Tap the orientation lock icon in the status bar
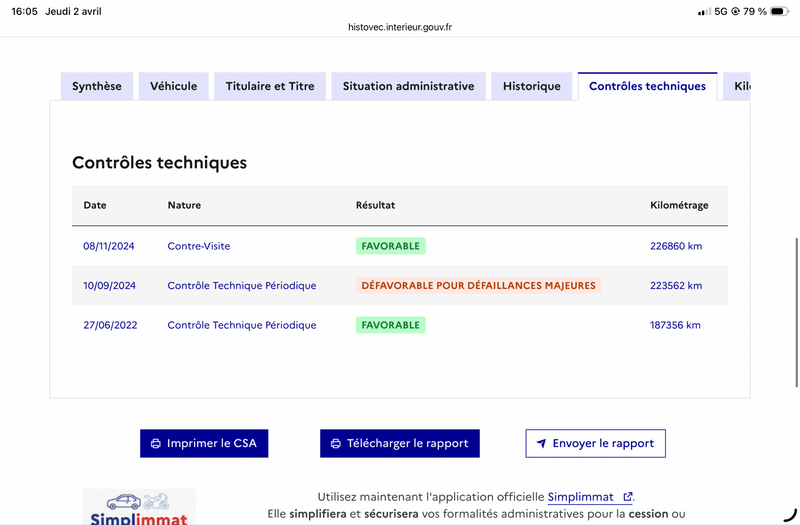 (x=735, y=11)
